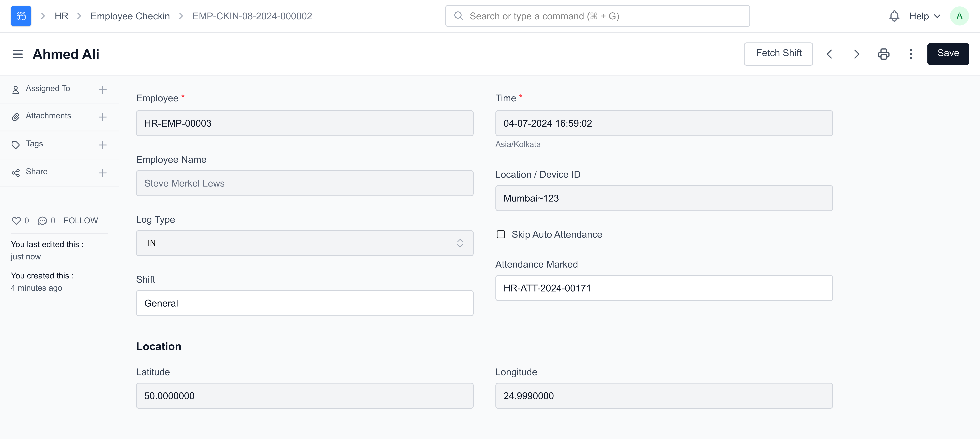The height and width of the screenshot is (439, 980).
Task: Click the heart like icon
Action: click(16, 221)
